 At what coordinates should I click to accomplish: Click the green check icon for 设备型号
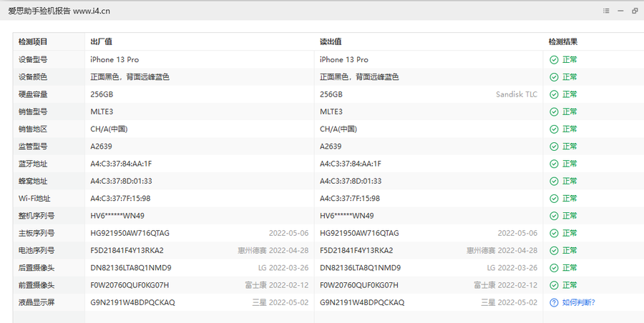[x=554, y=59]
